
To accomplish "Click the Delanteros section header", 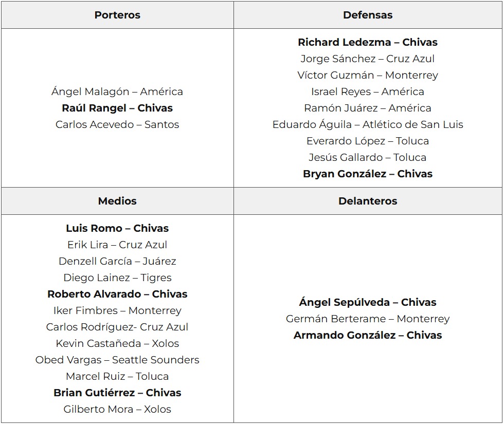I will tap(368, 201).
